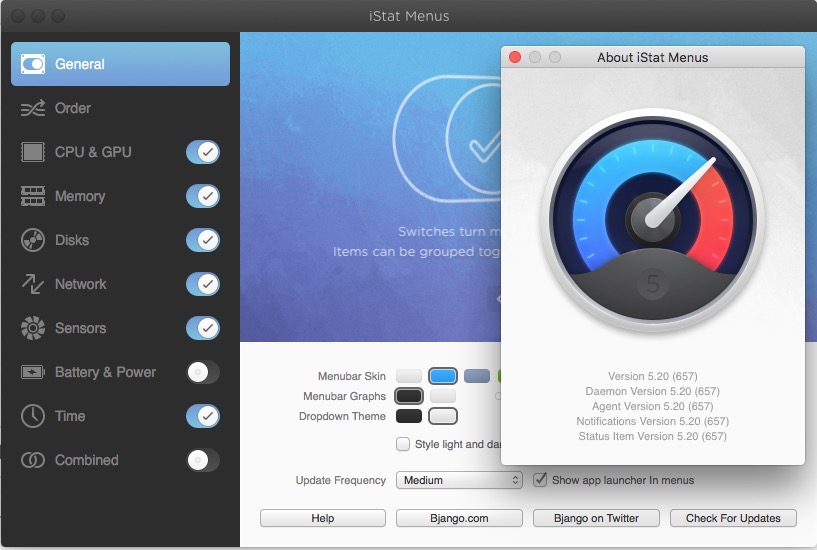Click the Battery & Power icon
The width and height of the screenshot is (817, 550).
point(33,372)
